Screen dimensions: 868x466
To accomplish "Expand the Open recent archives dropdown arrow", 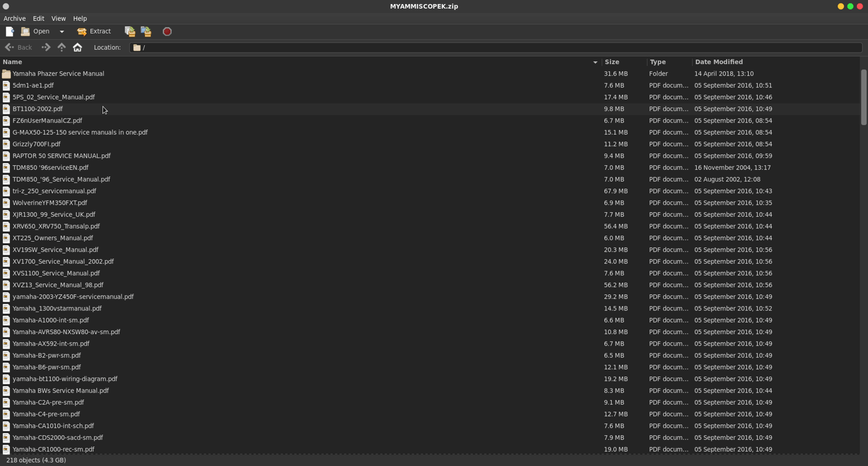I will pos(61,31).
